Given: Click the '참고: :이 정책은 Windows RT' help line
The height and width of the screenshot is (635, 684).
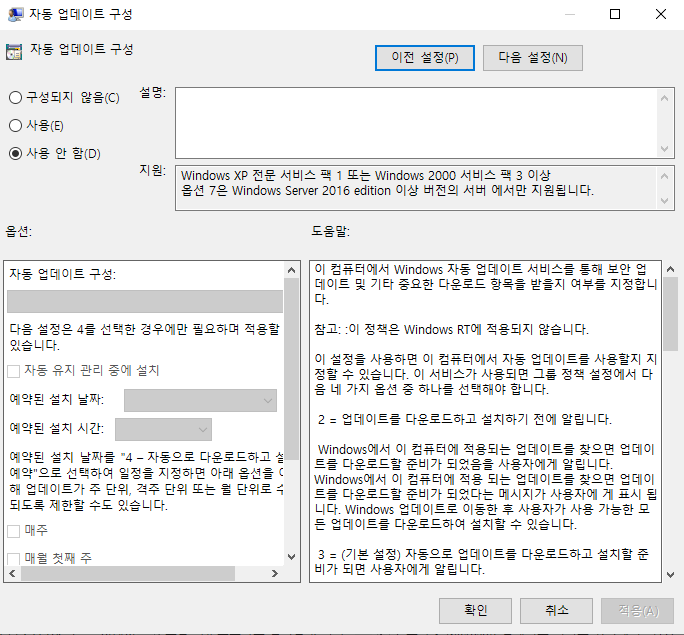Looking at the screenshot, I should (451, 329).
